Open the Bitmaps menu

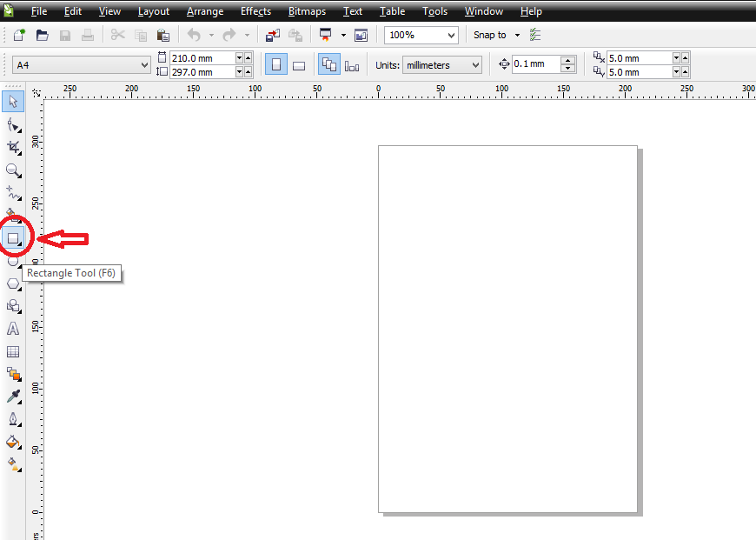tap(307, 11)
